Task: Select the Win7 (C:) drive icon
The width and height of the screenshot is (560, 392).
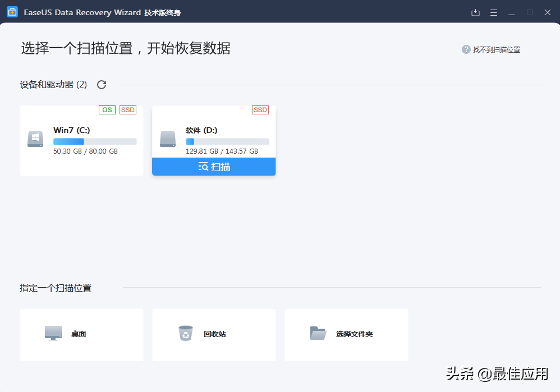Action: coord(35,139)
